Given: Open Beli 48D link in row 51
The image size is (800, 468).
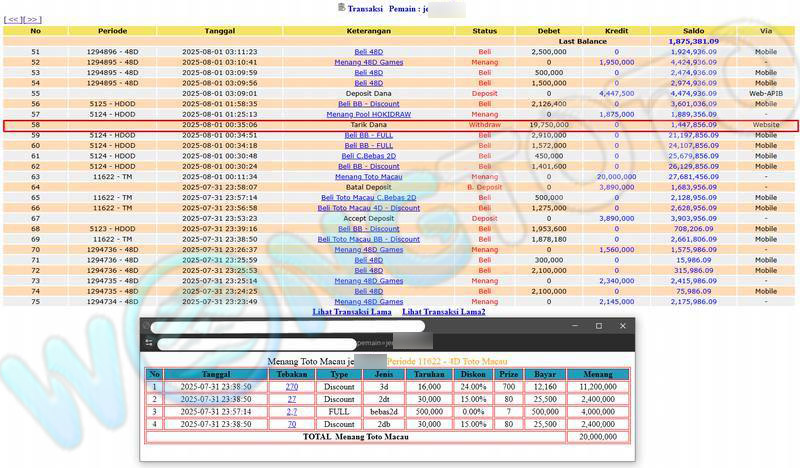Looking at the screenshot, I should point(368,52).
